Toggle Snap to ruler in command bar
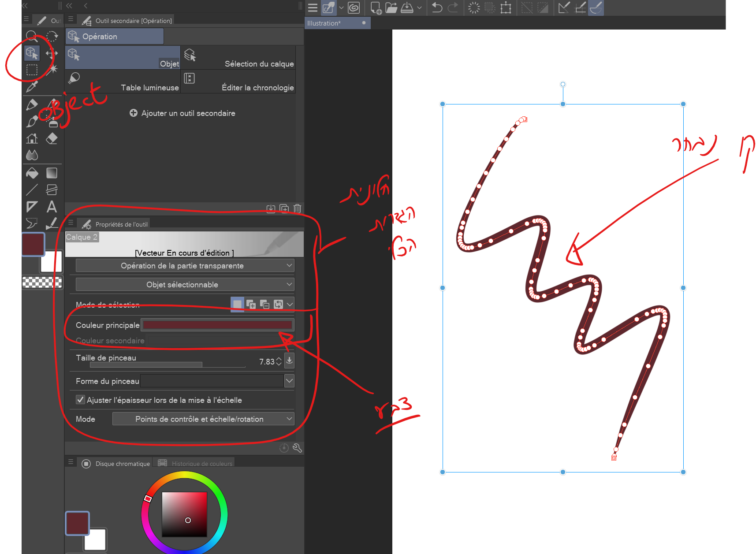The height and width of the screenshot is (554, 756). tap(563, 7)
